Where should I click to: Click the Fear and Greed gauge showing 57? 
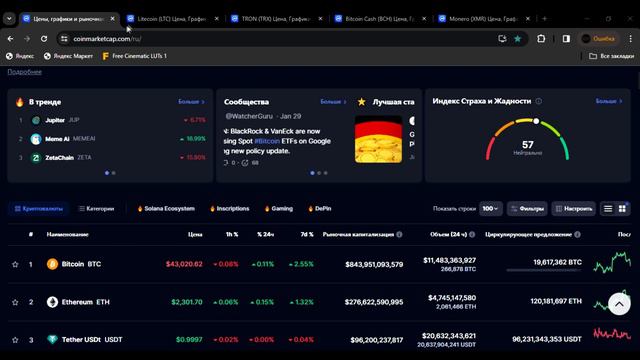[527, 140]
